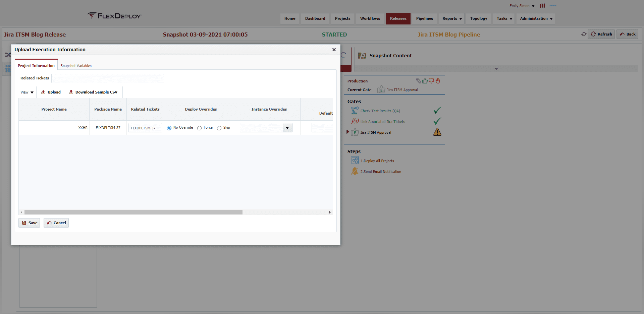This screenshot has width=644, height=314.
Task: Open the map icon beside Emily Simon
Action: 542,6
